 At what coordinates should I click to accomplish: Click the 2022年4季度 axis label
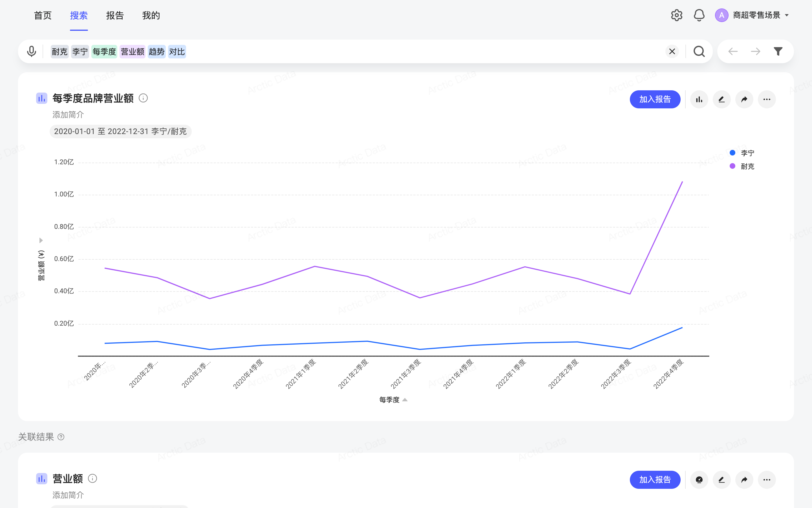tap(668, 374)
